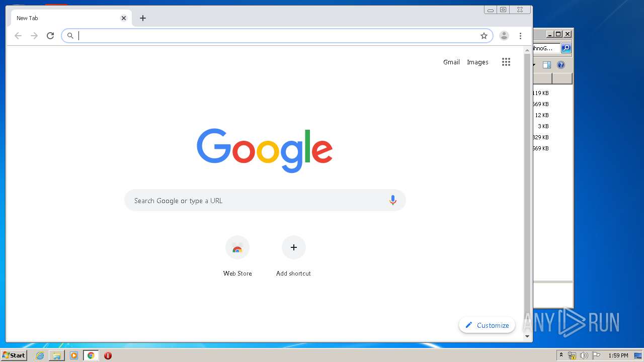Select the 12 KB file size entry
Viewport: 644px width, 362px height.
541,115
